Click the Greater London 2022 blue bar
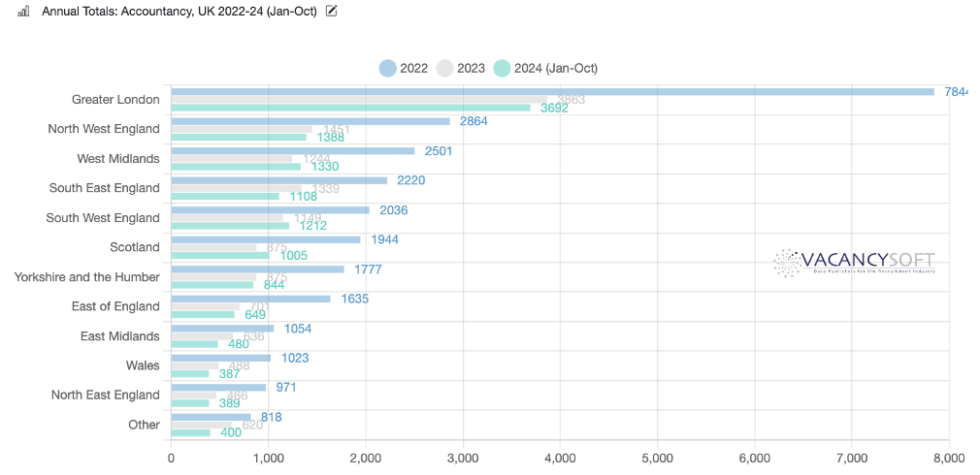This screenshot has height=475, width=980. click(550, 91)
